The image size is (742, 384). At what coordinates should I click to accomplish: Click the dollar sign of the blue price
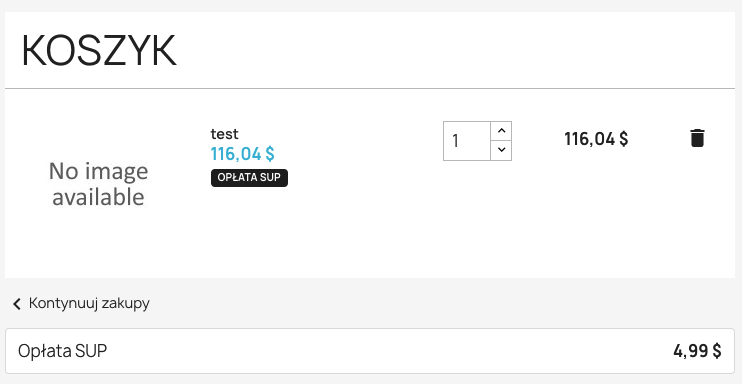(x=270, y=154)
